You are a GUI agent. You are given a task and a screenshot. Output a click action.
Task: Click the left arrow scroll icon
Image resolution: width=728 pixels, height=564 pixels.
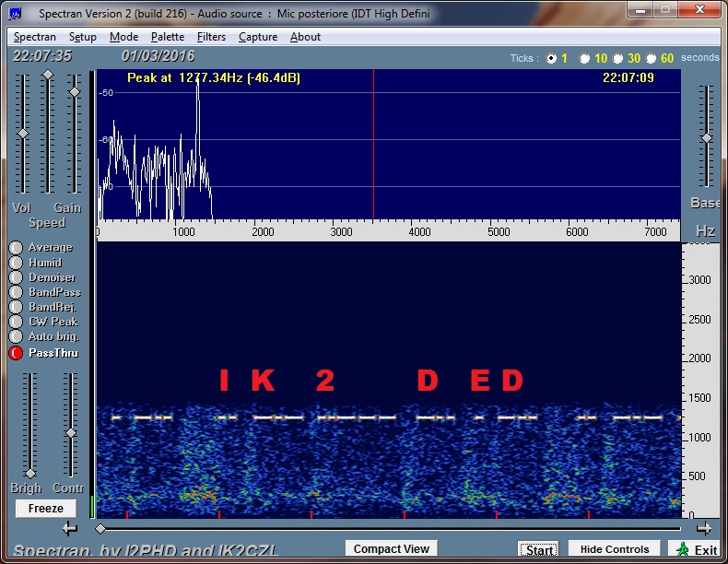tap(70, 528)
